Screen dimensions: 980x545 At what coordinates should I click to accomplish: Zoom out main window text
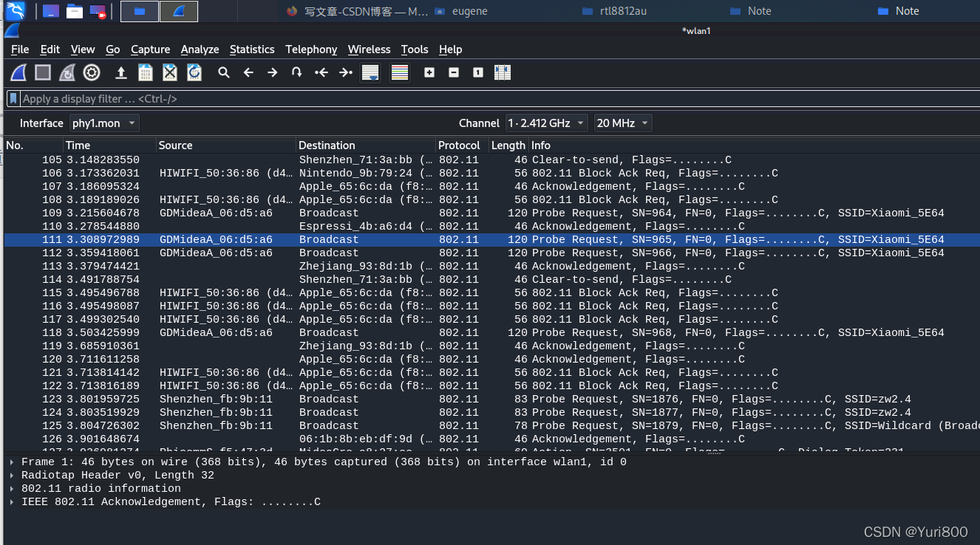click(x=454, y=72)
